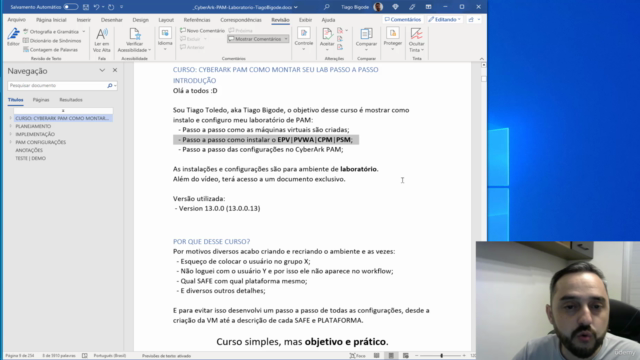Show the Páginas tab in Navegação

pos(41,100)
